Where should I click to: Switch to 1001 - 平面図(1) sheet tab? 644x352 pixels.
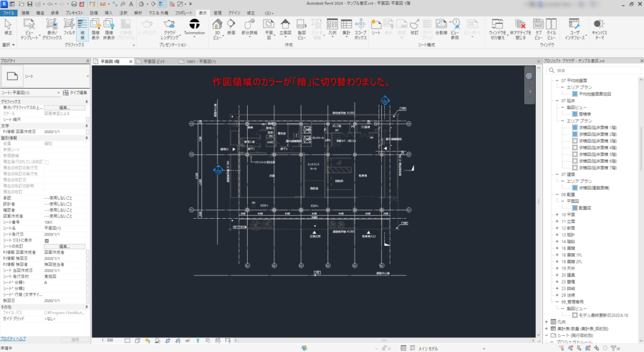coord(201,62)
